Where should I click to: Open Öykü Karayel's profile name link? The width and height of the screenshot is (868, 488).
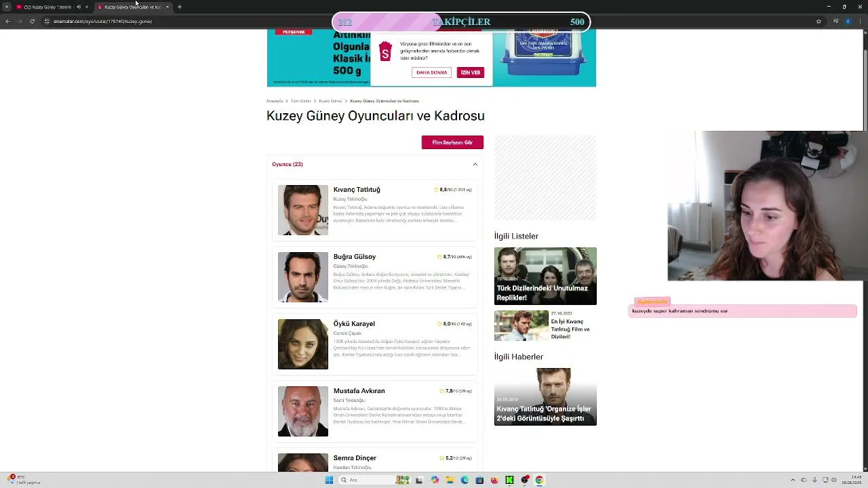[x=354, y=324]
